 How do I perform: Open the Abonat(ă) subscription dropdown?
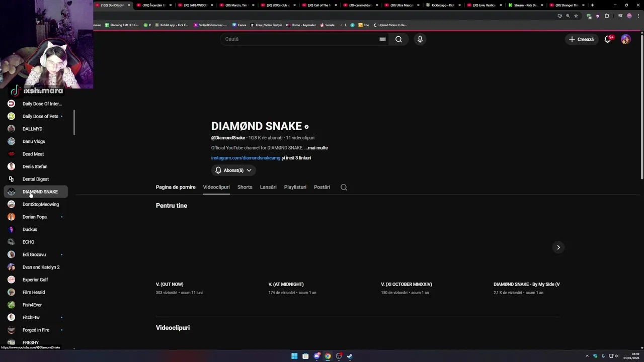(x=233, y=170)
